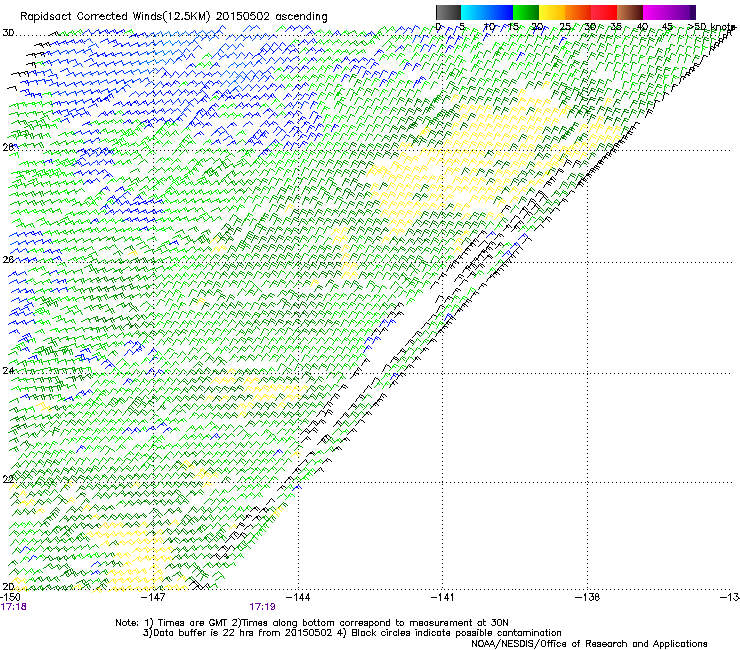The height and width of the screenshot is (650, 740).
Task: Click the '35' legend label
Action: pyautogui.click(x=616, y=26)
